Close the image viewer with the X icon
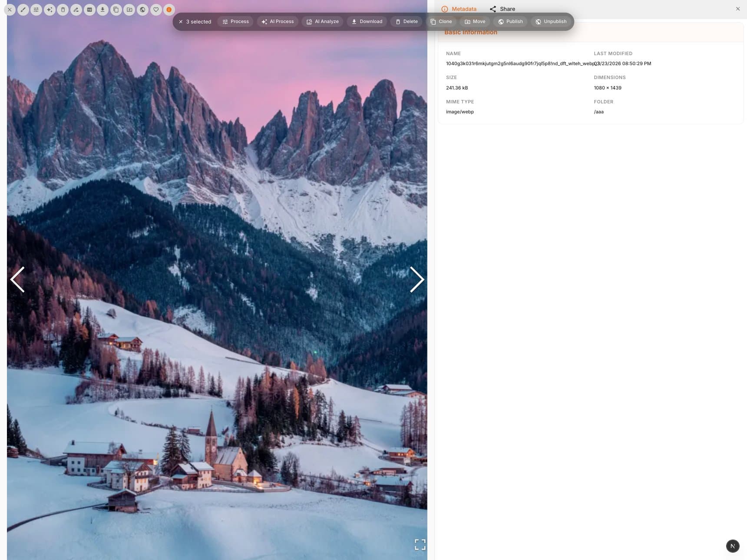This screenshot has width=747, height=560. tap(10, 10)
